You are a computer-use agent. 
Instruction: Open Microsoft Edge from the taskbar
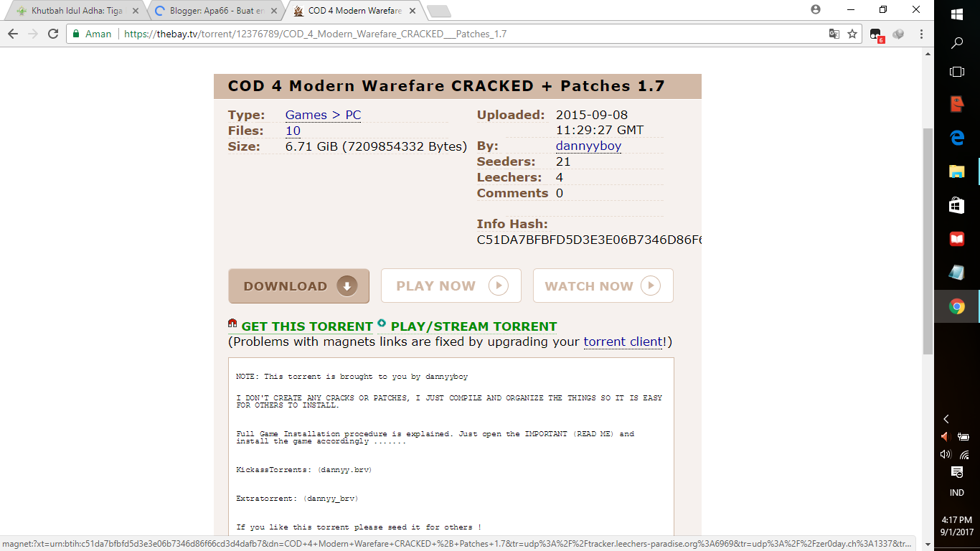956,139
